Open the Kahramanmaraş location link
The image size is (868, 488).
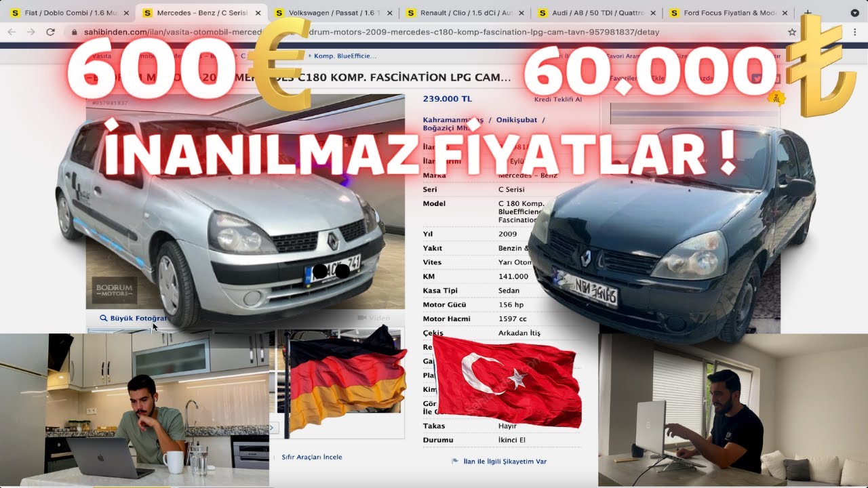pyautogui.click(x=452, y=120)
